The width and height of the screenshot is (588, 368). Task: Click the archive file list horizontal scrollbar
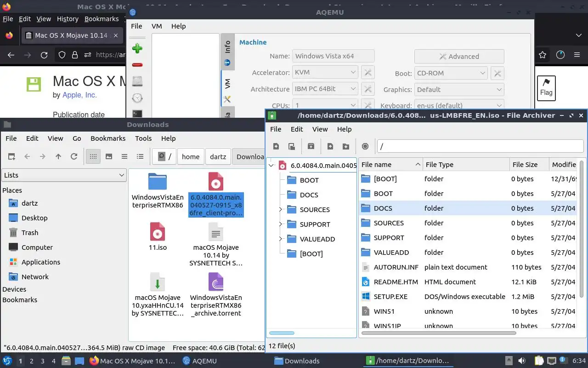[439, 333]
